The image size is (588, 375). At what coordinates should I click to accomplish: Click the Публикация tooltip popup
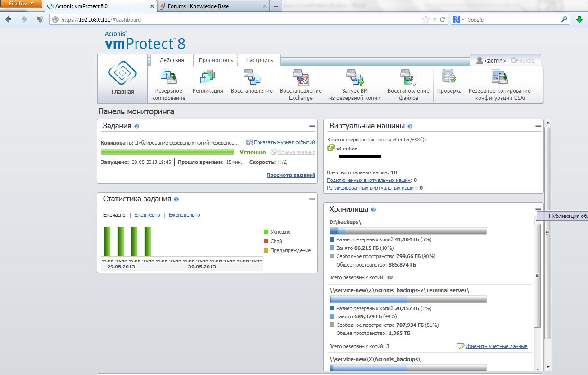563,216
